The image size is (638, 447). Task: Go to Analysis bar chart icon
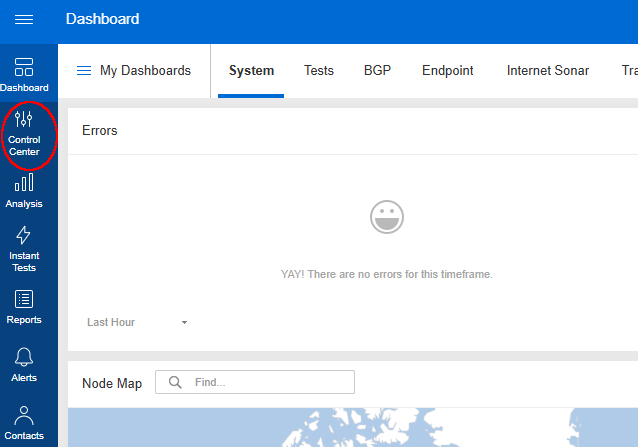click(x=24, y=189)
